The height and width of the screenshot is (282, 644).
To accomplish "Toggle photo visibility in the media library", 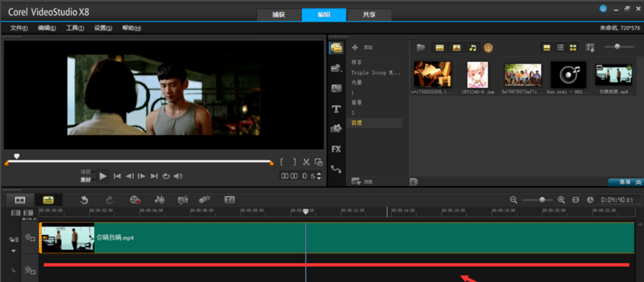I will (x=456, y=47).
